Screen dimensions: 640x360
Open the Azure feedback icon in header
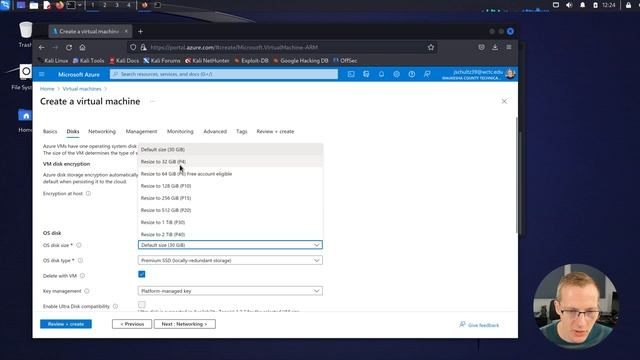pos(427,74)
